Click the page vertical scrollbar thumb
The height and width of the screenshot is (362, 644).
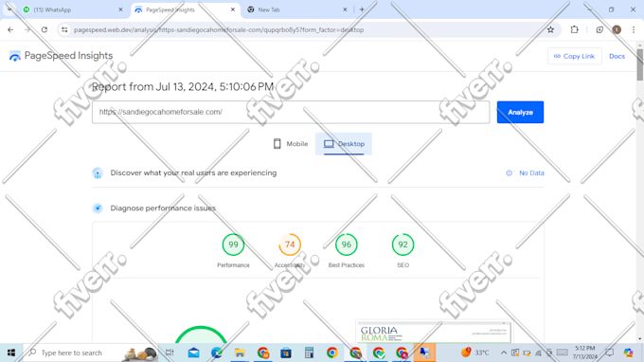point(640,64)
